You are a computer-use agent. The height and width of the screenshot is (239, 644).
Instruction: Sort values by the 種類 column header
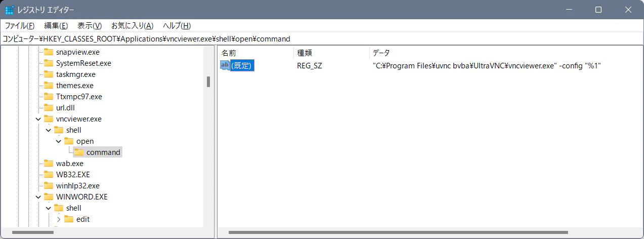(331, 53)
